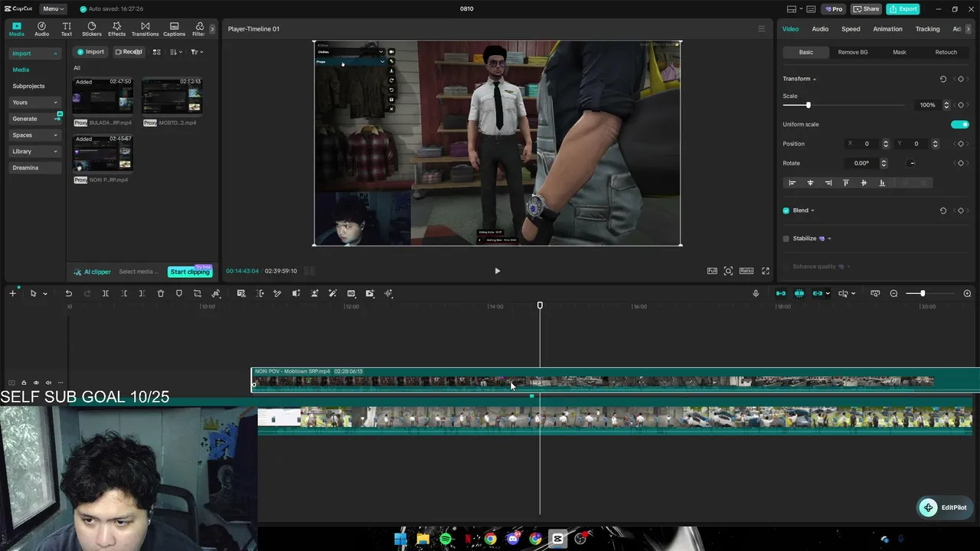Add a marker with the shield icon
980x551 pixels.
179,294
